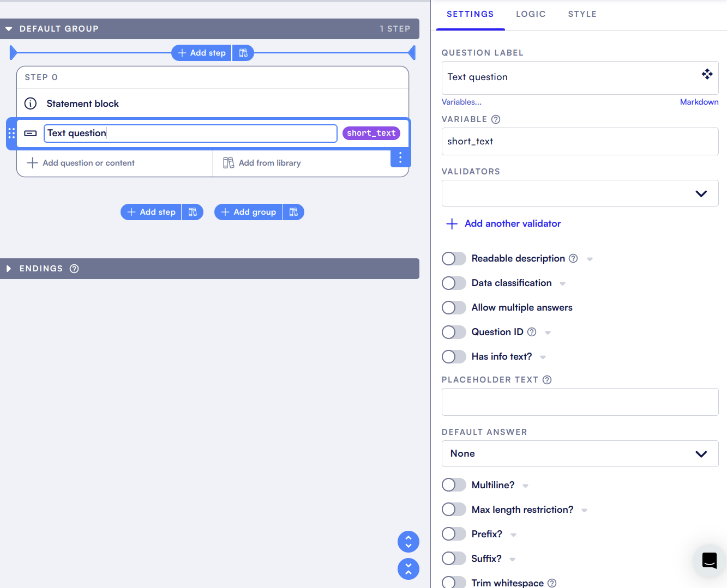Open the Default Answer dropdown
Screen dimensions: 727x588
click(x=580, y=454)
